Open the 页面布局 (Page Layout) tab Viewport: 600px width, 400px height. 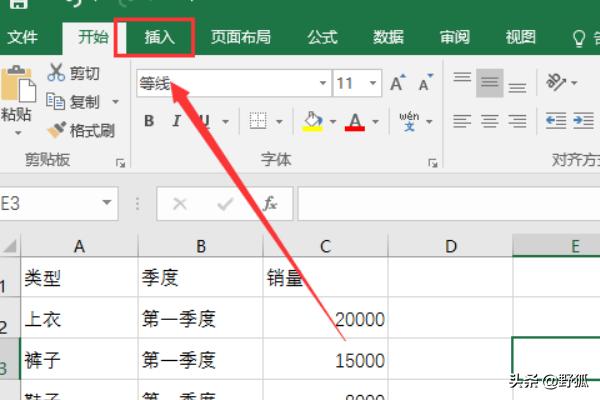coord(241,38)
